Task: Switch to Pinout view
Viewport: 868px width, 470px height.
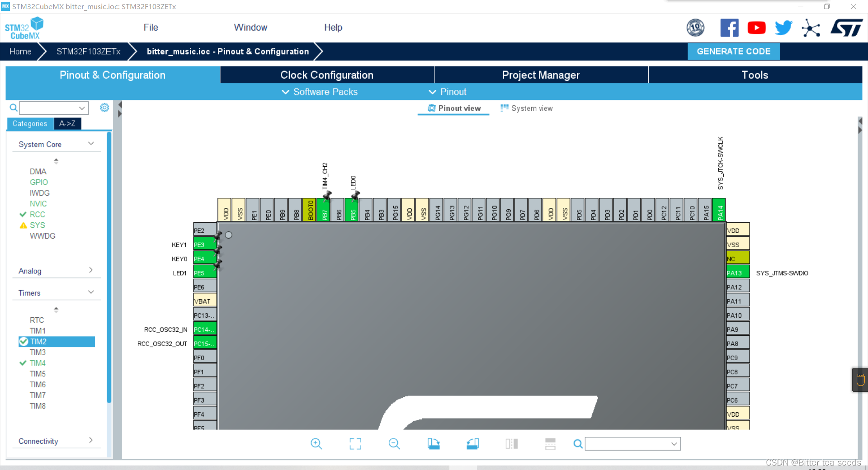Action: pyautogui.click(x=454, y=108)
